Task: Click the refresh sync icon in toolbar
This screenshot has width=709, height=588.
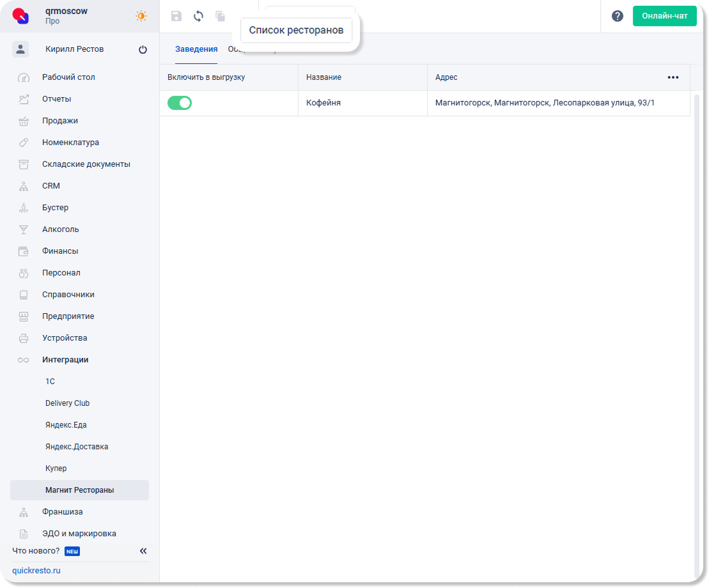Action: 198,17
